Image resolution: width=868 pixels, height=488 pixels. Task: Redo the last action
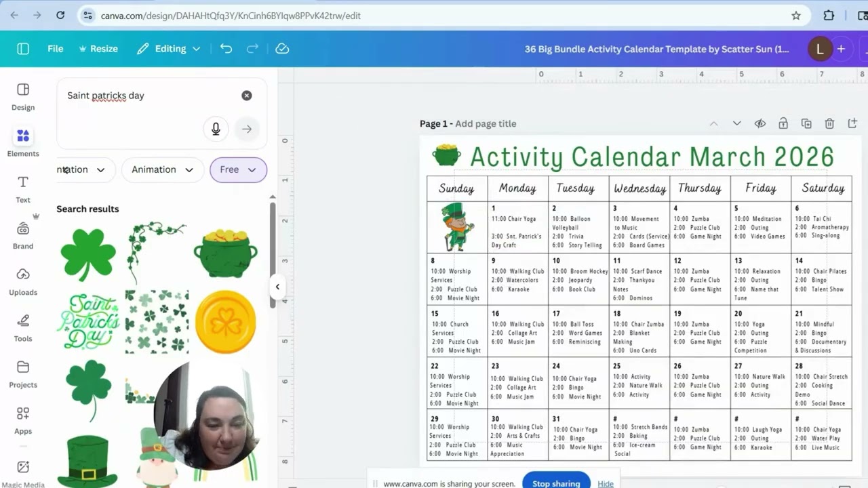coord(252,49)
